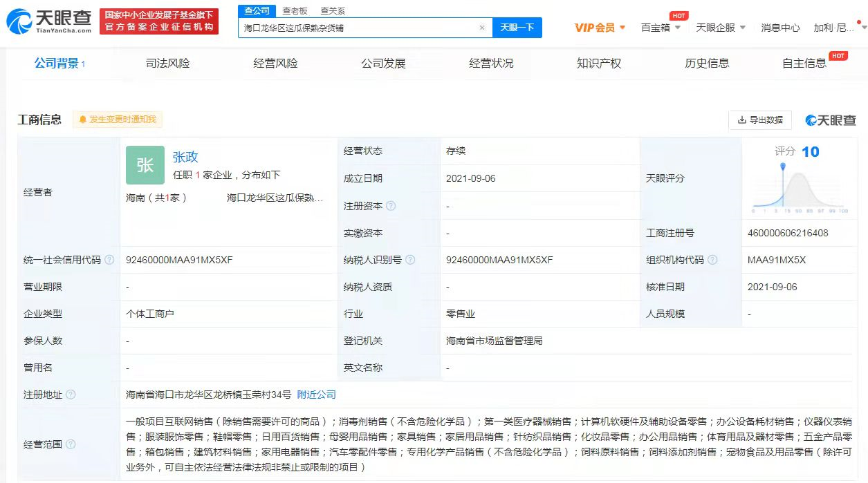Viewport: 868px width, 483px height.
Task: Clear the search box with X icon
Action: click(482, 28)
